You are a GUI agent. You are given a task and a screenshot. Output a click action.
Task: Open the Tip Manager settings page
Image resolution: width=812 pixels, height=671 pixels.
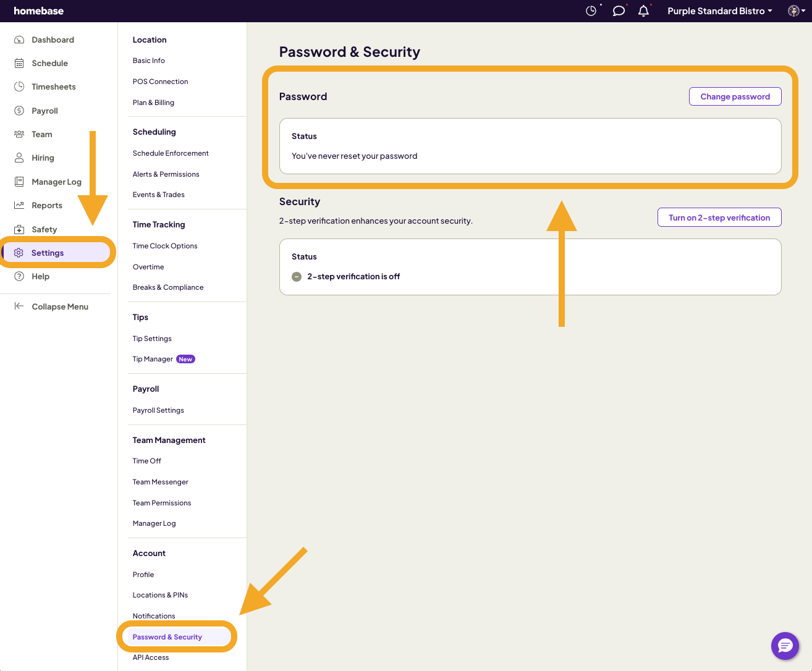(153, 359)
